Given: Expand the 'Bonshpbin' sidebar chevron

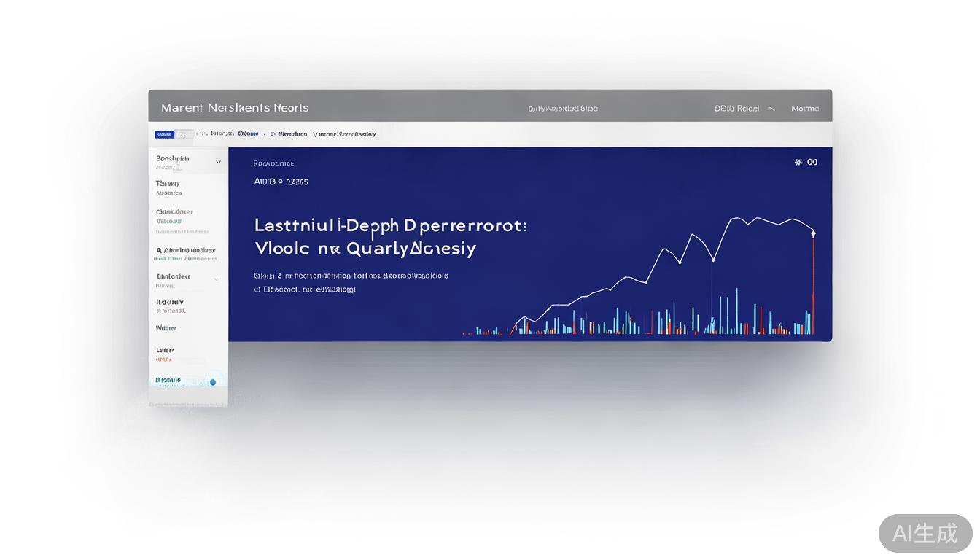Looking at the screenshot, I should point(218,162).
